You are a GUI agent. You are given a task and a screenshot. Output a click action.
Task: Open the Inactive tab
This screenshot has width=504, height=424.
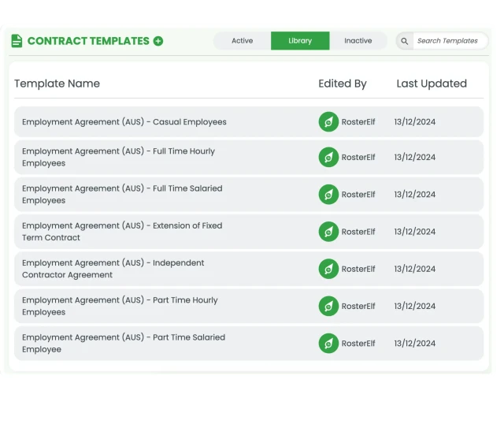coord(358,41)
